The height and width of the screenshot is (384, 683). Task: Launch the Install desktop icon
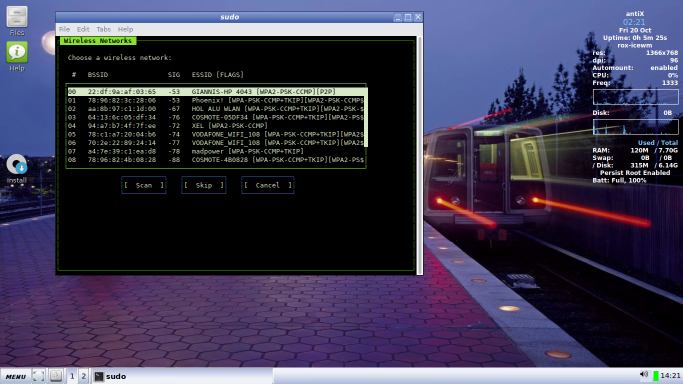(17, 169)
